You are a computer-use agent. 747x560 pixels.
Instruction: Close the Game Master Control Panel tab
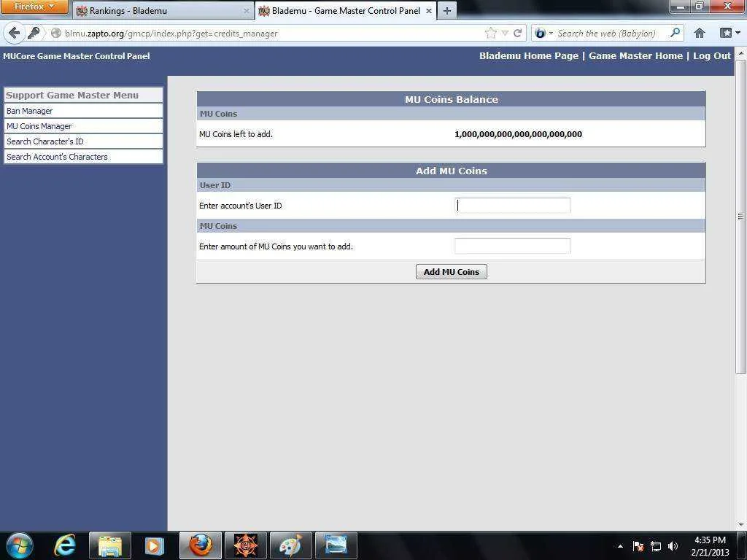[x=428, y=10]
